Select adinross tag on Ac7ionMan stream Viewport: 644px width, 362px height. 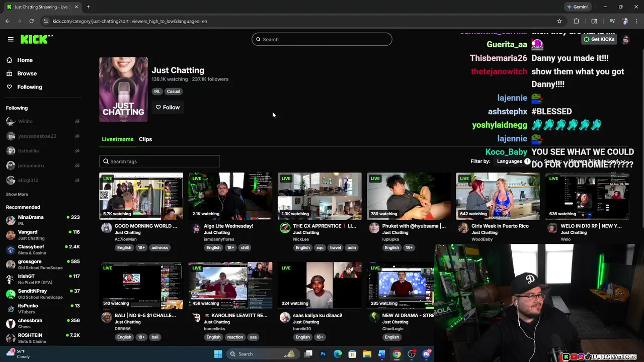tap(160, 247)
